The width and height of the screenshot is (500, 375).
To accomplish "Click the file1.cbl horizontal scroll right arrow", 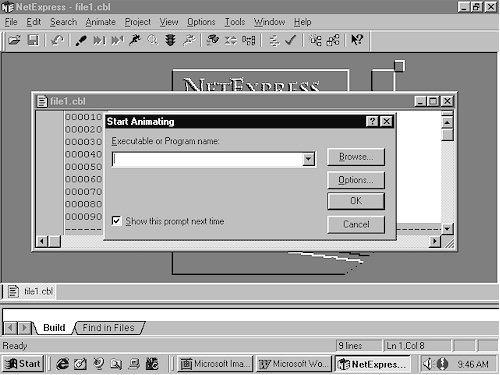I will click(434, 241).
